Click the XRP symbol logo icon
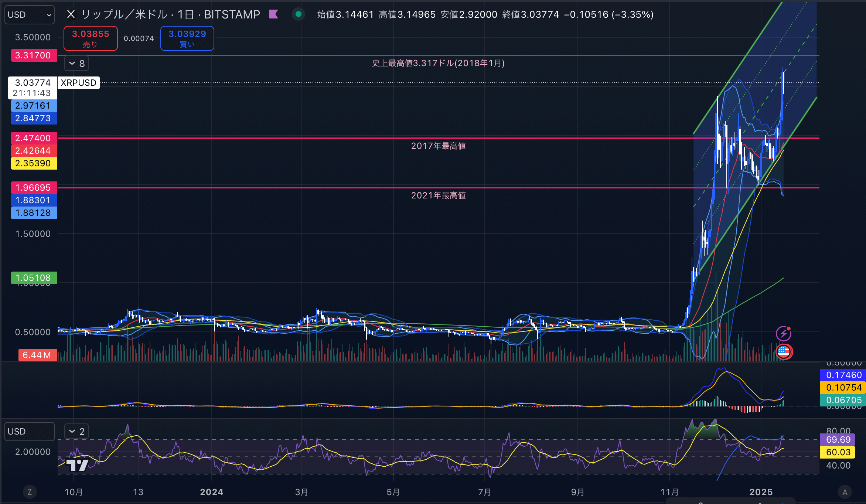Viewport: 866px width, 504px height. click(x=71, y=14)
